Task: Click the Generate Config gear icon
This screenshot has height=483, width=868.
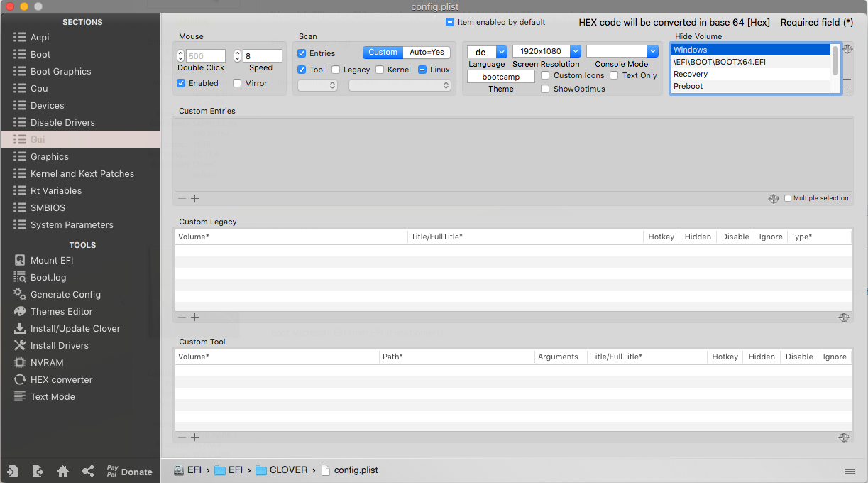Action: tap(20, 294)
